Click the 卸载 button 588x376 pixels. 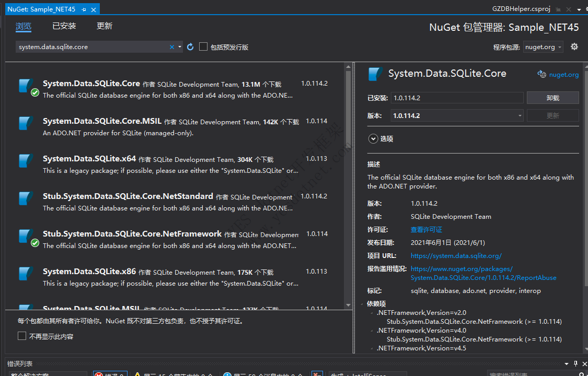tap(553, 98)
